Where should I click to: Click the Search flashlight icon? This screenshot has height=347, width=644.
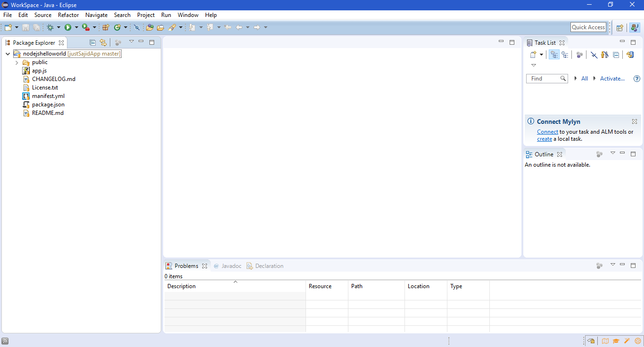point(172,27)
